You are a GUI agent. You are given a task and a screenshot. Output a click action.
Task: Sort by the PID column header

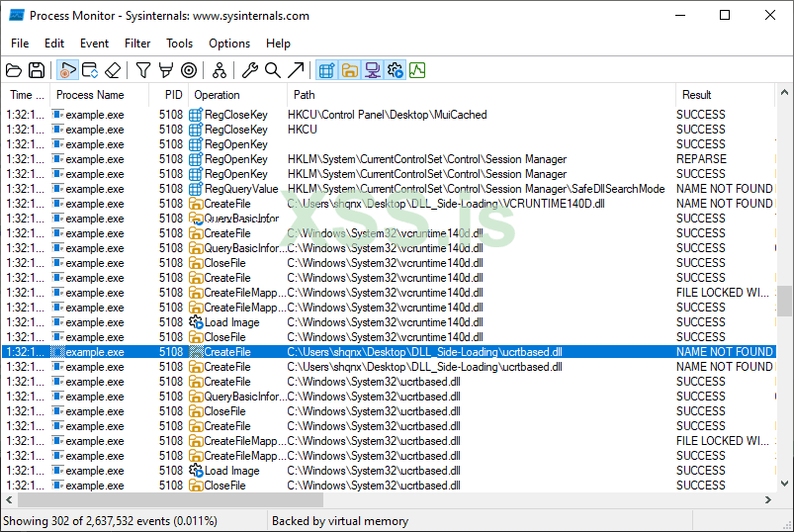[169, 95]
